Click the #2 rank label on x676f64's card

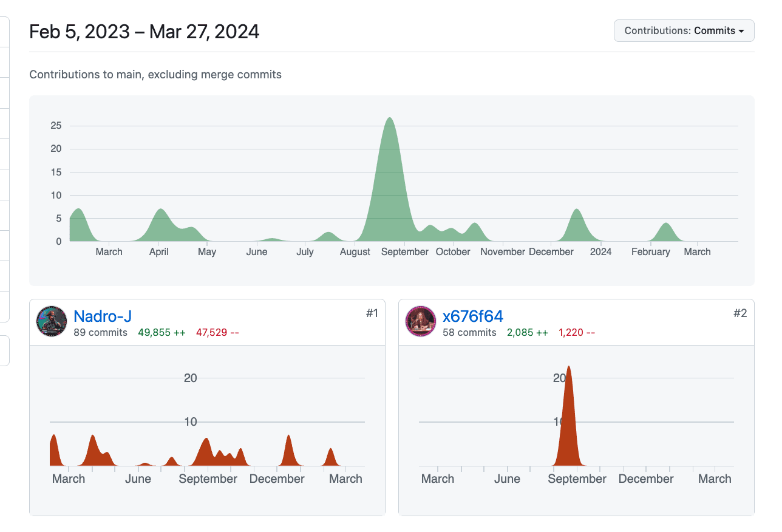pyautogui.click(x=740, y=313)
